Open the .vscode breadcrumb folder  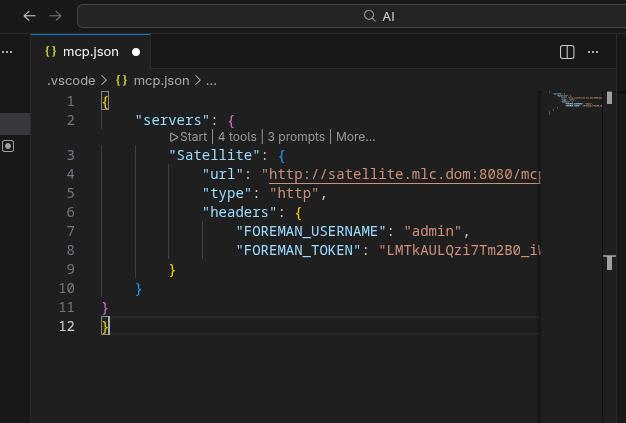71,80
